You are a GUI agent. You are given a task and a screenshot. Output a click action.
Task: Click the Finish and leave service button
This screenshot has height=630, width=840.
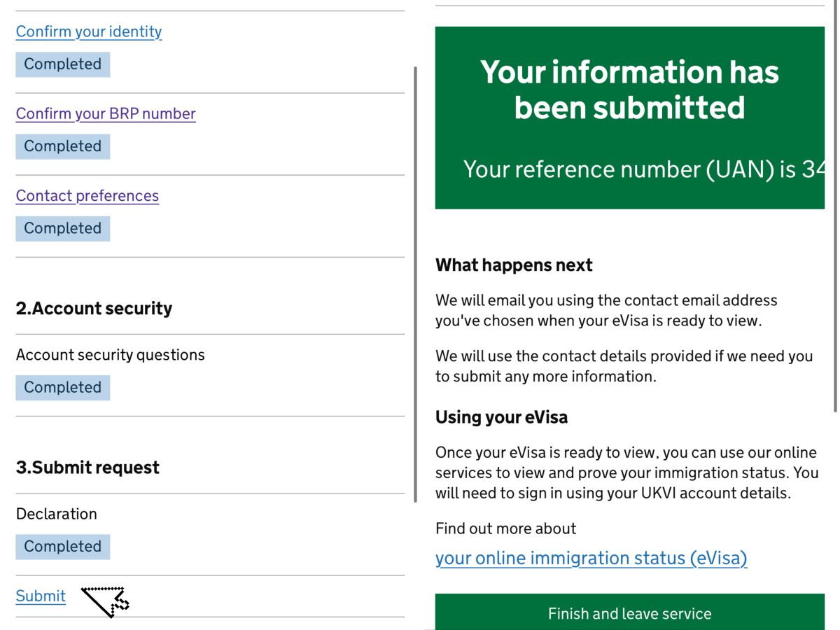(629, 612)
